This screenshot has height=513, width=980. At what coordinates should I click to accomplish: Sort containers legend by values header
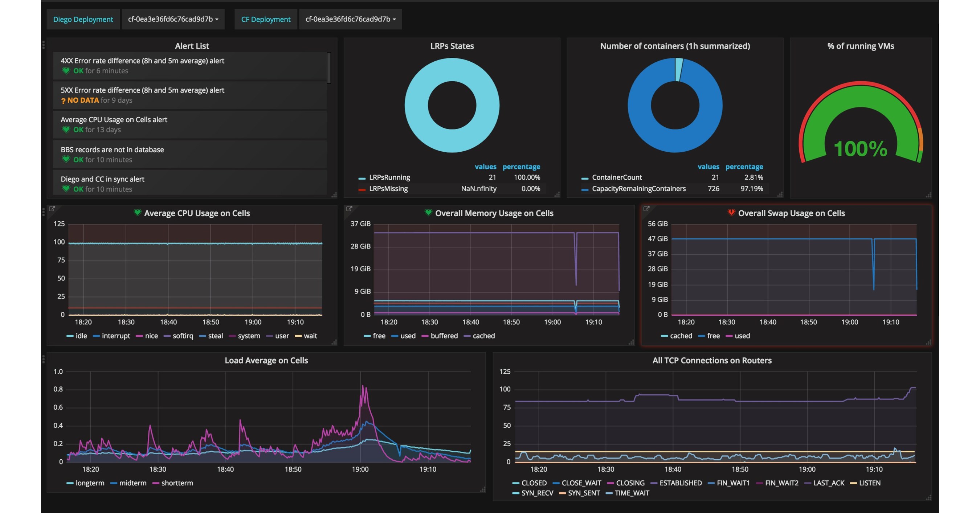coord(709,167)
